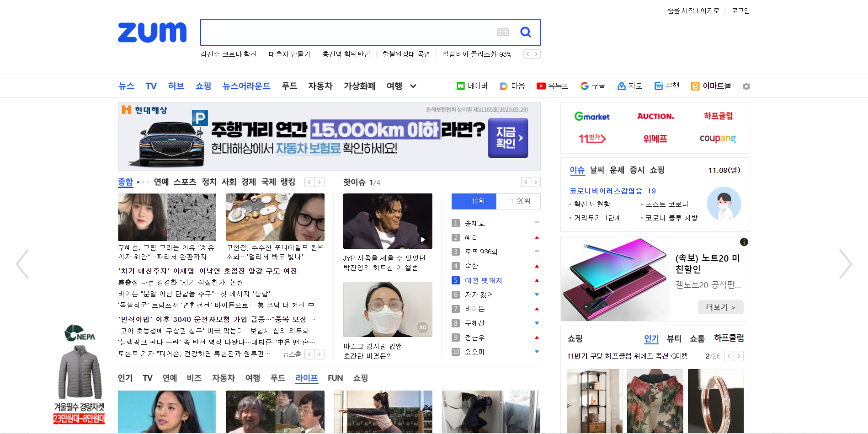Select the FUN content tab
Viewport: 868px width, 434px height.
[335, 378]
